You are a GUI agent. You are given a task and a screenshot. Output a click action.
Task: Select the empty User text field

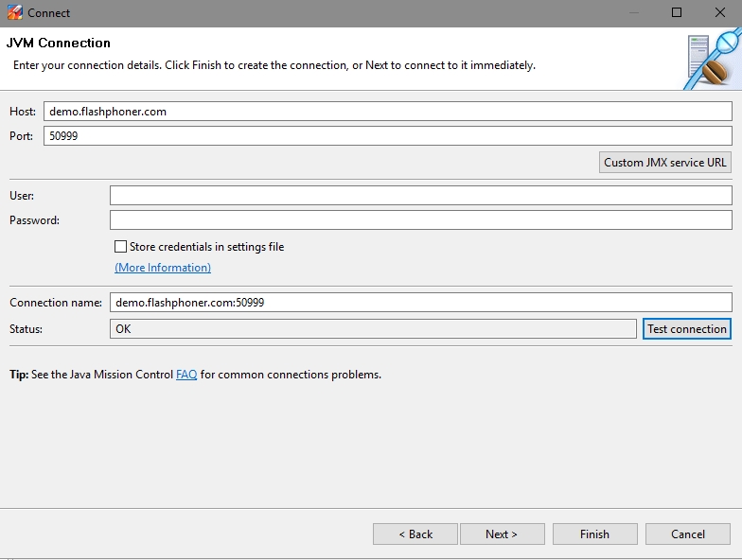[420, 196]
